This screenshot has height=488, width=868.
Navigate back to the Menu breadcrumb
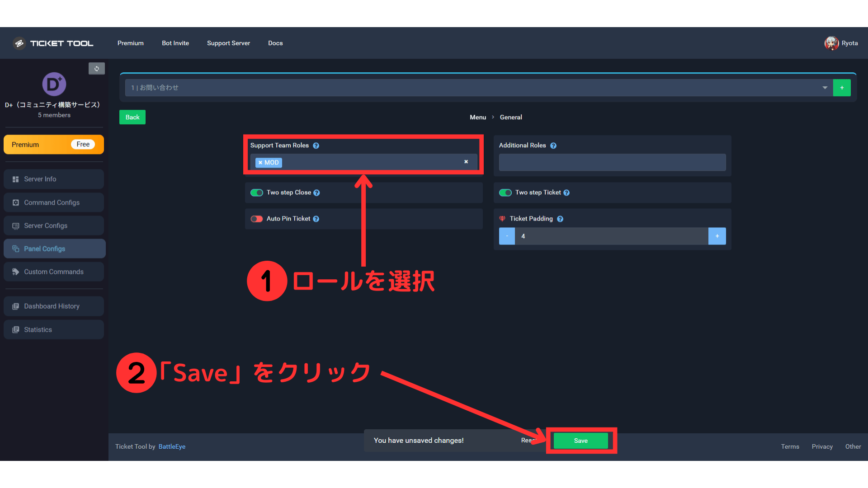point(477,117)
